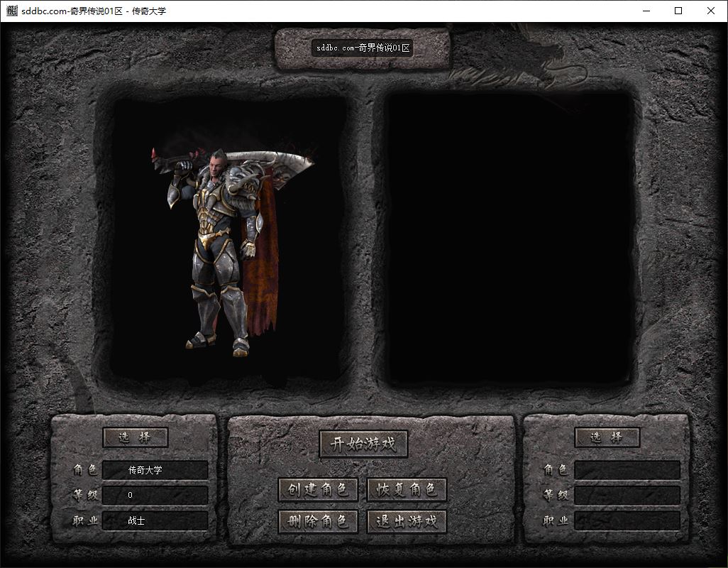Select the empty right character slot

[x=508, y=239]
